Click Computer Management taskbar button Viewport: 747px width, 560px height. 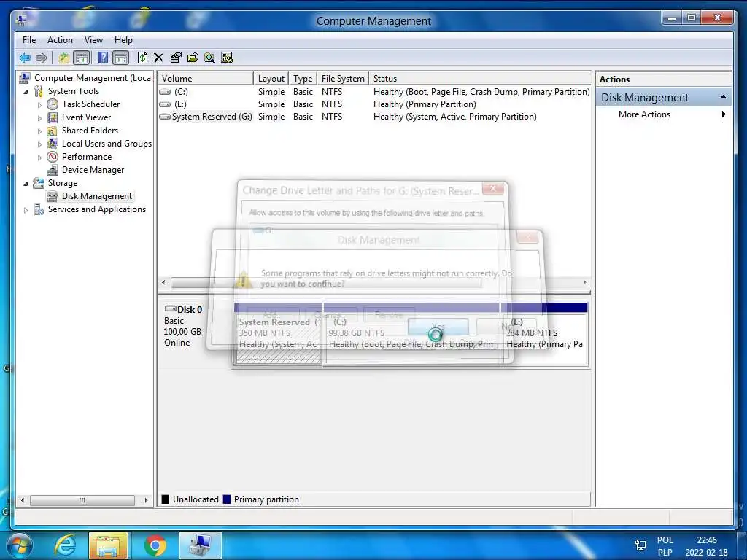(201, 545)
